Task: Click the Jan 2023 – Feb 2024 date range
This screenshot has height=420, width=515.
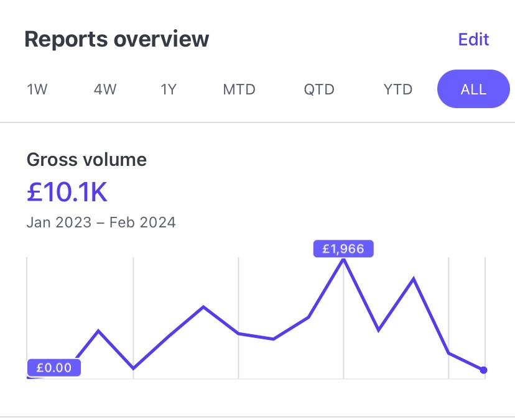Action: [101, 222]
